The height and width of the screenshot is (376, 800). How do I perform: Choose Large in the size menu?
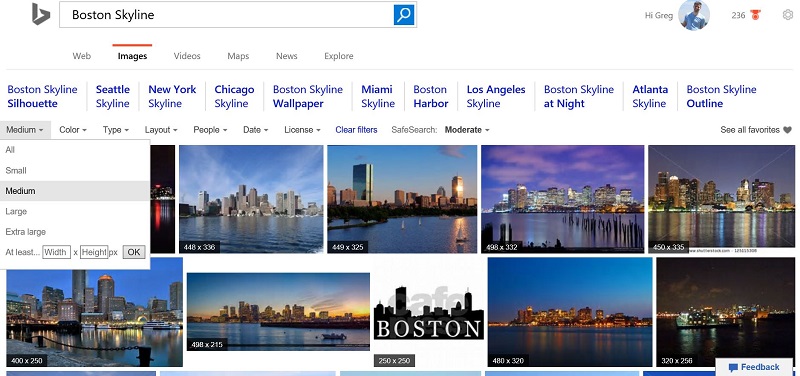pyautogui.click(x=75, y=211)
